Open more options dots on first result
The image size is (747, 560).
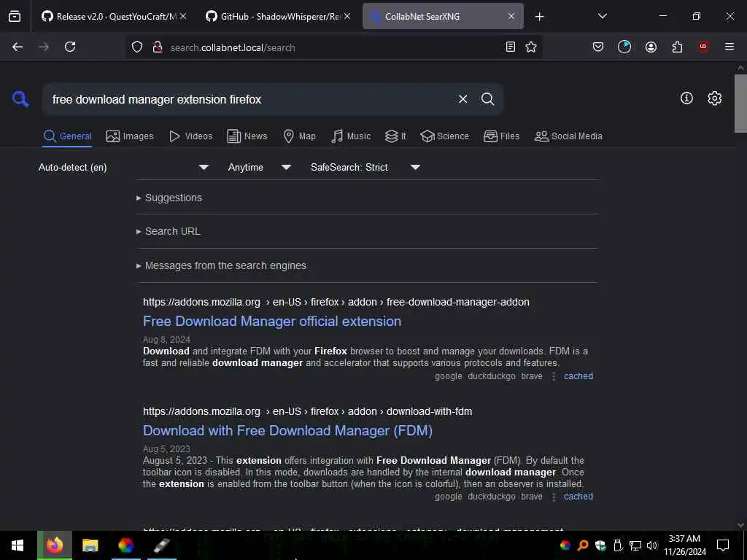(554, 377)
